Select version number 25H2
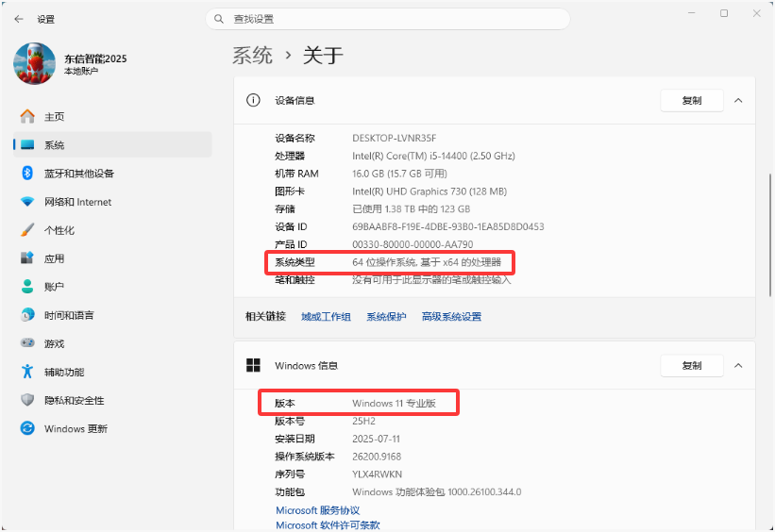The width and height of the screenshot is (775, 532). pos(363,422)
